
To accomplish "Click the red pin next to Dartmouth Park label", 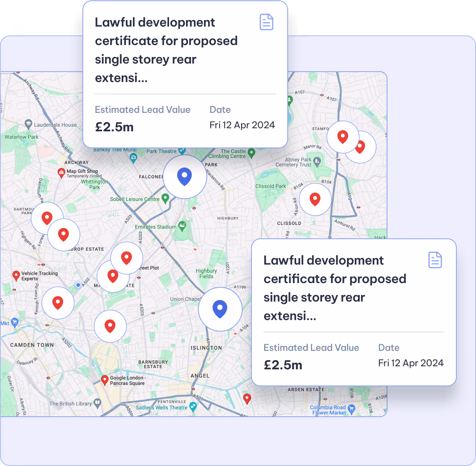I will tap(47, 218).
